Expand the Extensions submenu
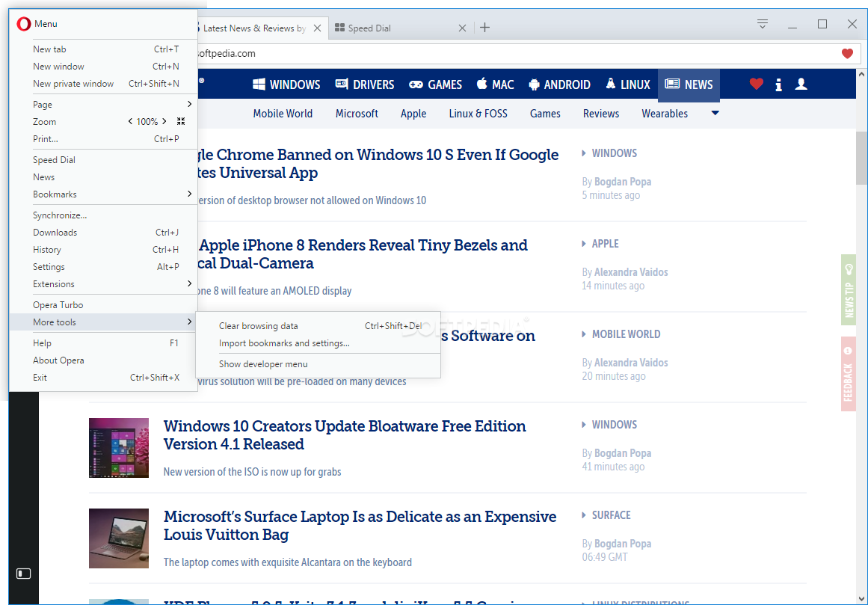This screenshot has width=868, height=605. click(x=103, y=284)
